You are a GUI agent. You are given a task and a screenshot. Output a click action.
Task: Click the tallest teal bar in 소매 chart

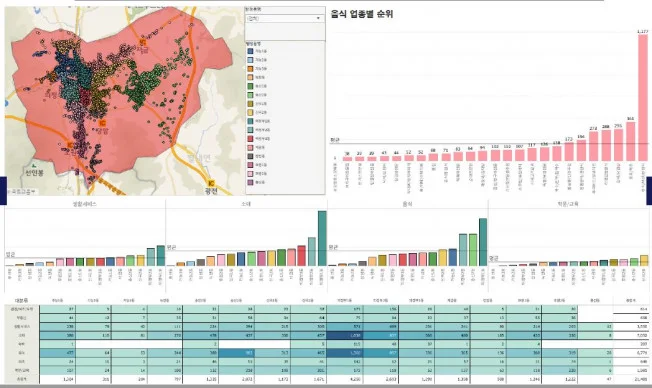click(x=322, y=238)
